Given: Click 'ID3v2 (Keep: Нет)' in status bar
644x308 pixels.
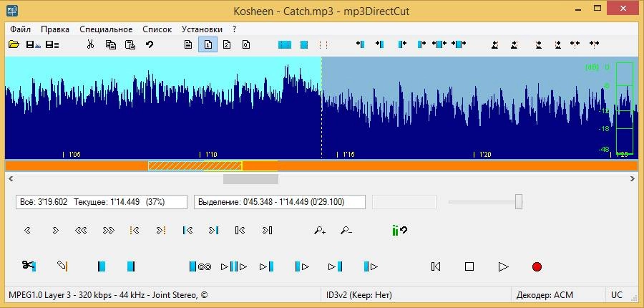Looking at the screenshot, I should coord(359,295).
